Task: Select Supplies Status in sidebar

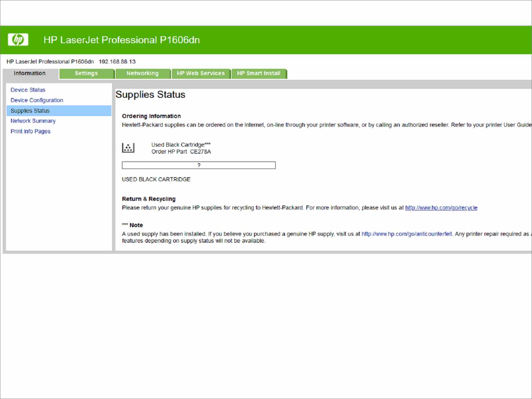Action: (x=59, y=111)
